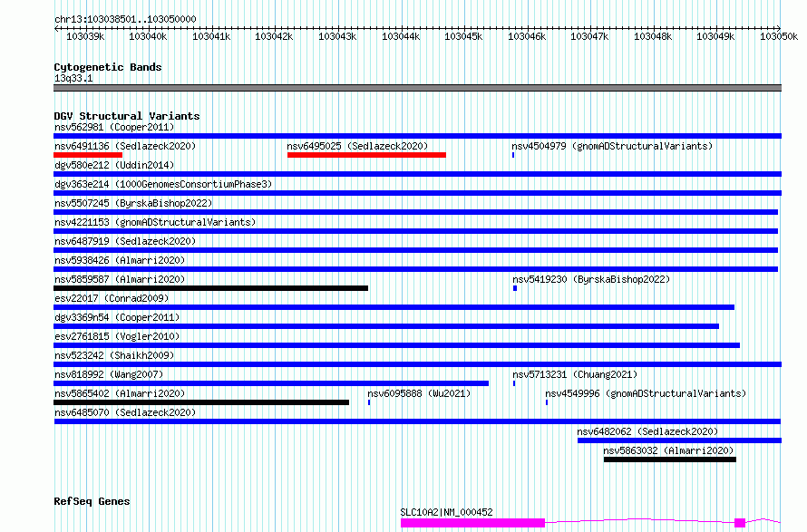Click the 103042k ruler tick label
Screen dimensions: 807x532
[274, 36]
